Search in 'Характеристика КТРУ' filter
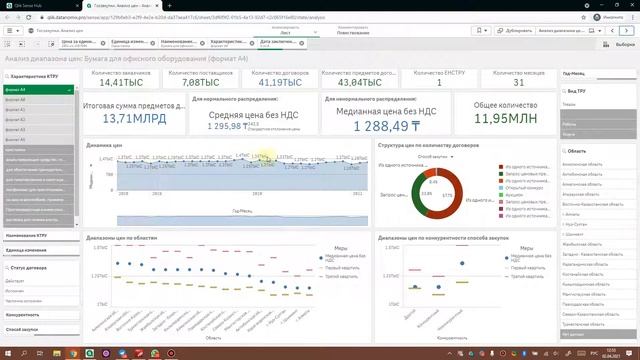Viewport: 640px width, 360px height. 7,76
